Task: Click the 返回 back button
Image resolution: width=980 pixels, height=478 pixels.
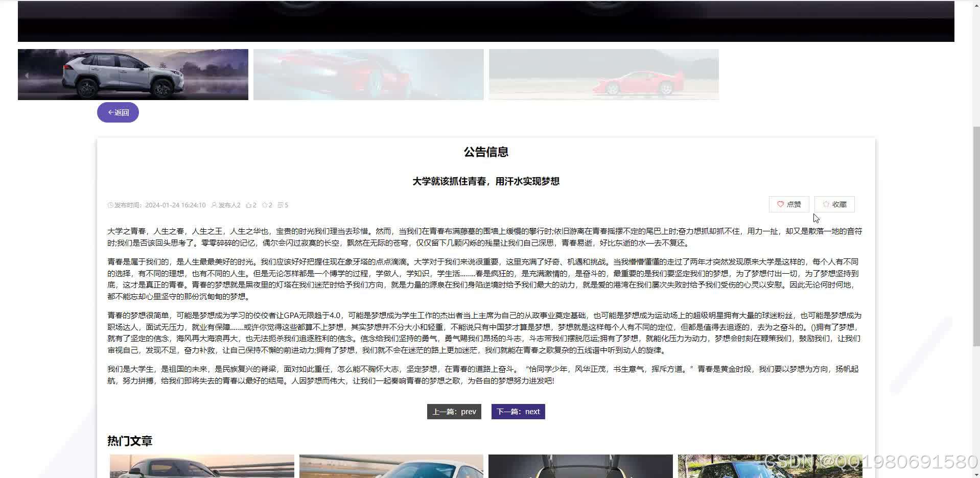Action: (x=118, y=112)
